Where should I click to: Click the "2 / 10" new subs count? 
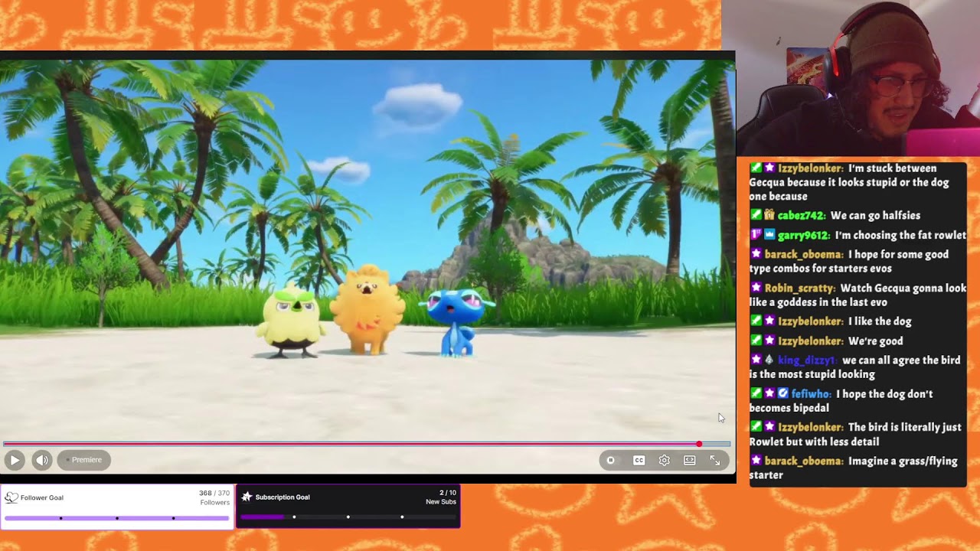(448, 493)
